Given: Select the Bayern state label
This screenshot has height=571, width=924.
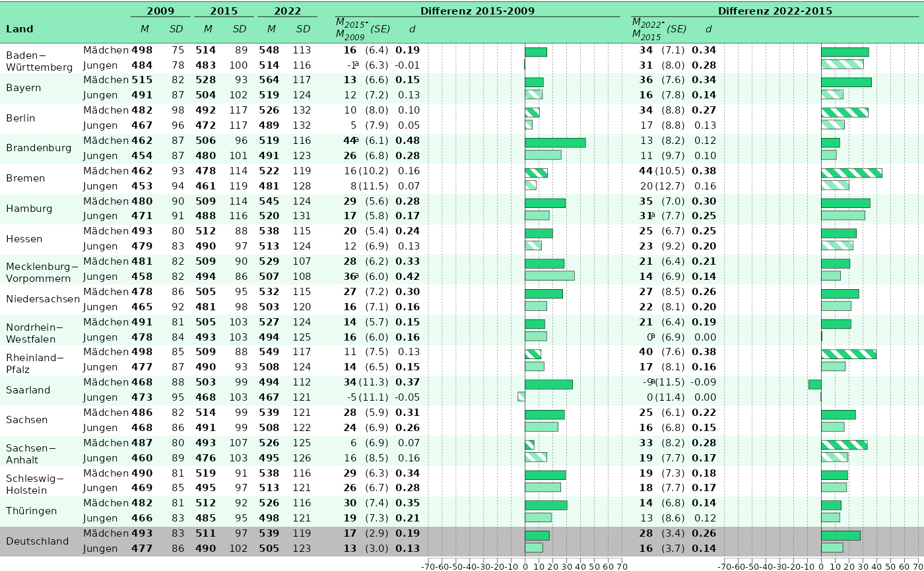Looking at the screenshot, I should pos(24,88).
